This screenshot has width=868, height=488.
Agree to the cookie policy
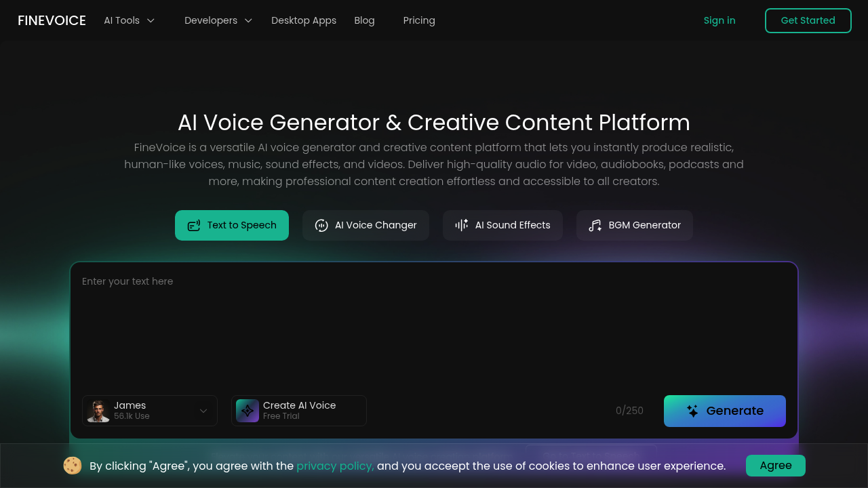tap(775, 466)
